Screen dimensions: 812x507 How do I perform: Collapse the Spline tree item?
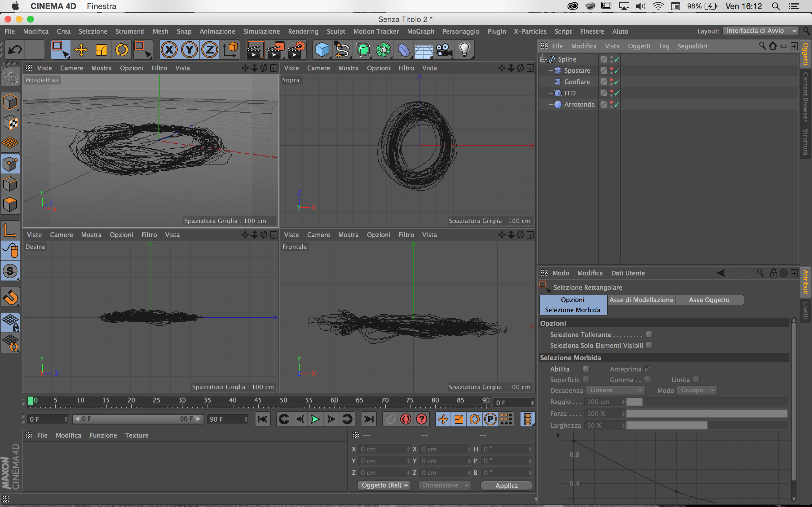[x=542, y=59]
